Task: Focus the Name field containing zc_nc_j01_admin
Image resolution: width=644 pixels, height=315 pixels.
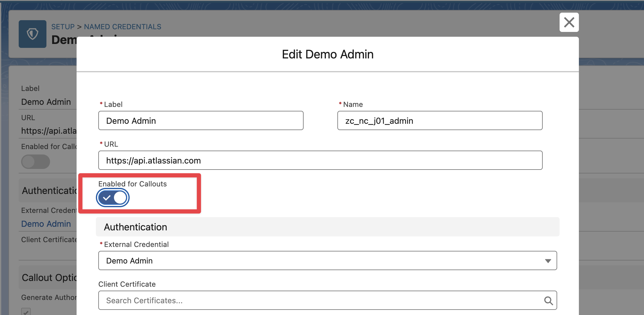Action: tap(440, 121)
